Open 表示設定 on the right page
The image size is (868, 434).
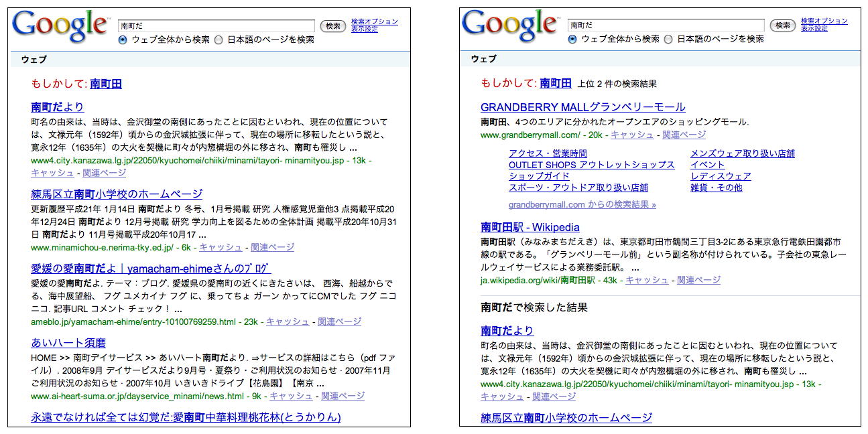tap(814, 29)
